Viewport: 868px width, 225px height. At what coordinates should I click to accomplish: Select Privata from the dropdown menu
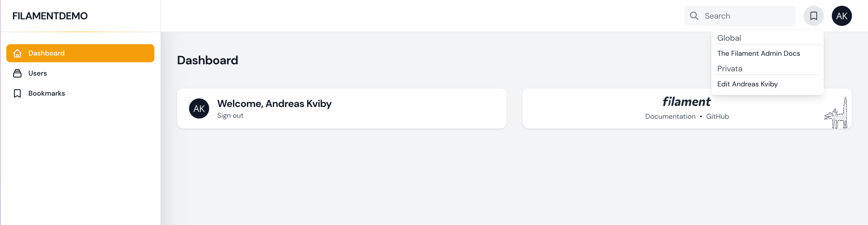click(729, 68)
